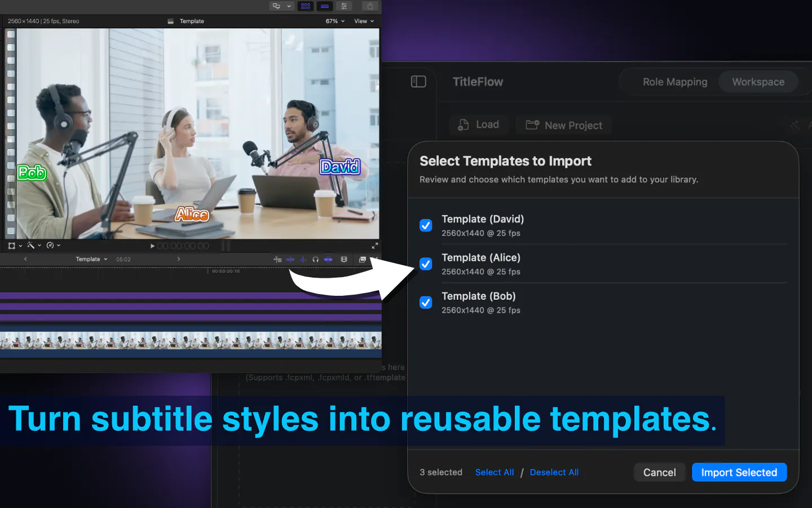Uncheck the Template (David) checkbox
The image size is (812, 508).
click(426, 225)
